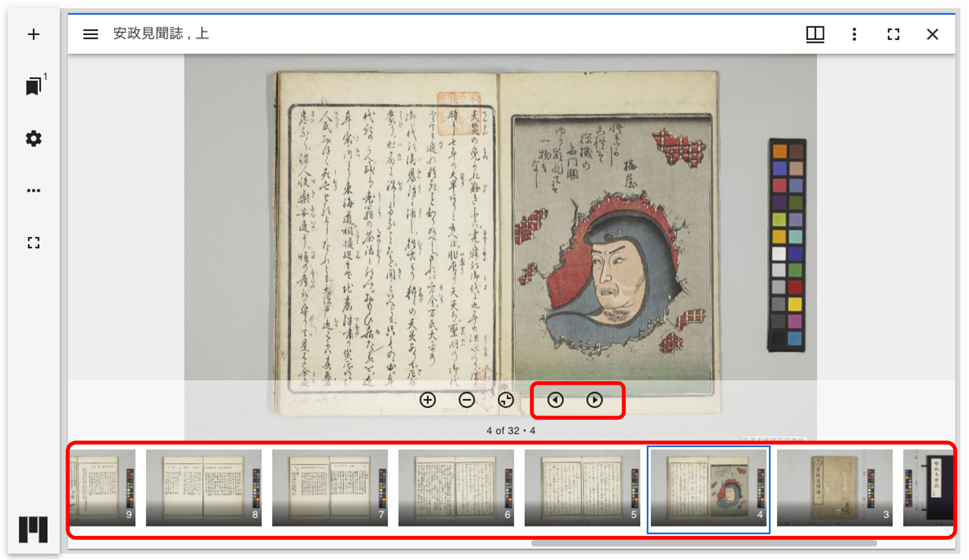This screenshot has height=560, width=969.
Task: Zoom in on the book image
Action: 428,400
